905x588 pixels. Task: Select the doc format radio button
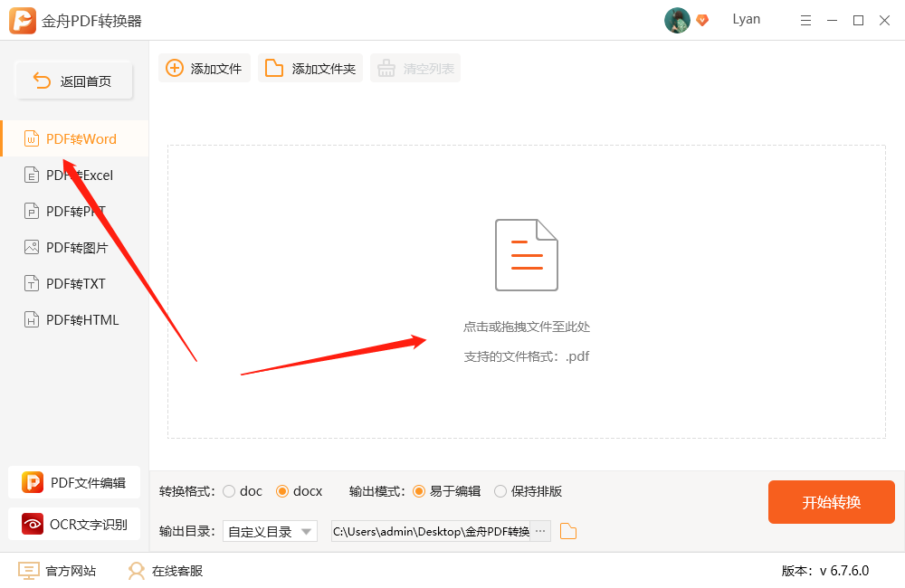tap(229, 491)
